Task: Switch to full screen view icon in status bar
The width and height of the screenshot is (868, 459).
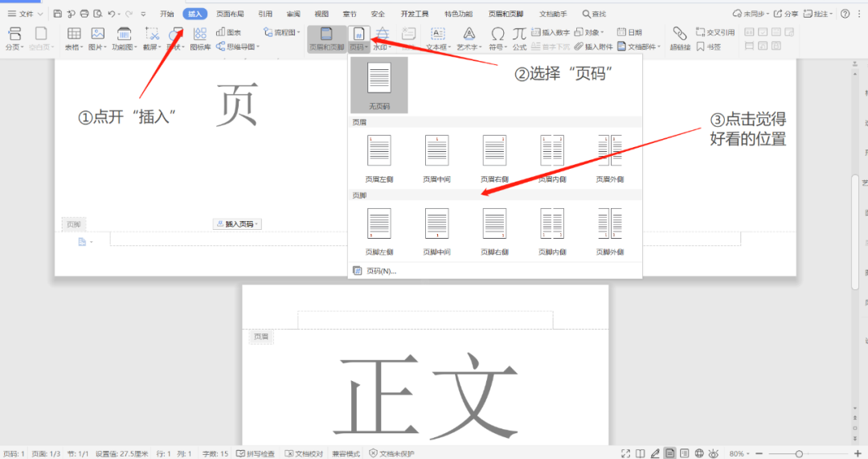Action: click(x=625, y=453)
